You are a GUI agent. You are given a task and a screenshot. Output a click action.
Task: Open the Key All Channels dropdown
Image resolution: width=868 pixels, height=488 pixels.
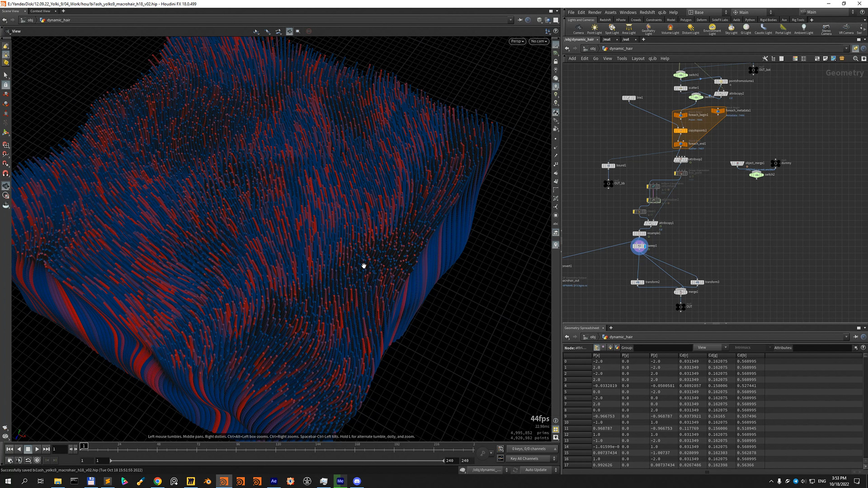(x=533, y=459)
